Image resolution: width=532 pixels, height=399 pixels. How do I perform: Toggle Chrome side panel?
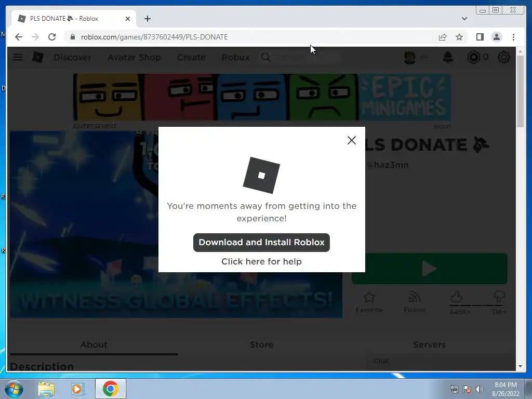point(480,37)
